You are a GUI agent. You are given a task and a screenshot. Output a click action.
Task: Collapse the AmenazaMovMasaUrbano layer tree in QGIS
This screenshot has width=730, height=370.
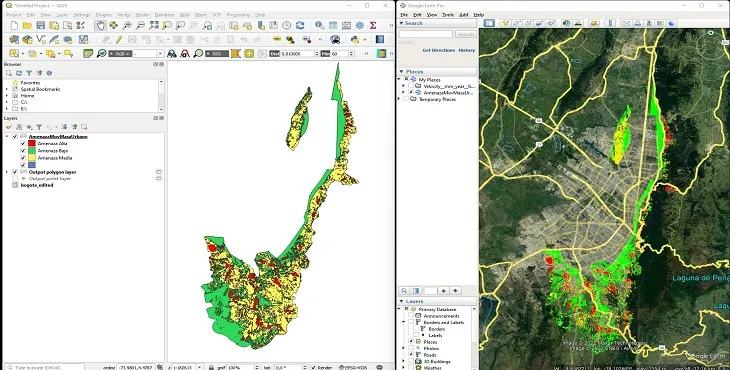(7, 137)
